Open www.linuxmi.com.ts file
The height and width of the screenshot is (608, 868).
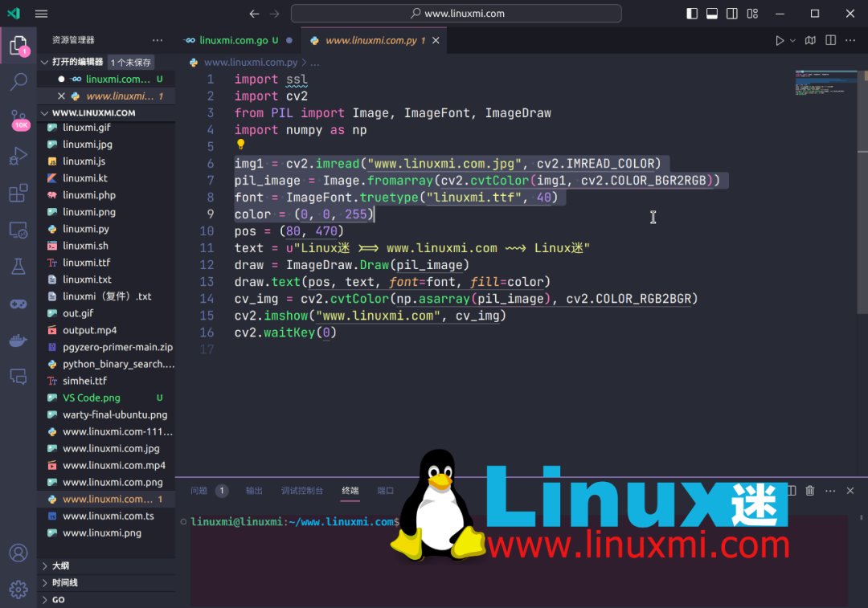pyautogui.click(x=106, y=516)
